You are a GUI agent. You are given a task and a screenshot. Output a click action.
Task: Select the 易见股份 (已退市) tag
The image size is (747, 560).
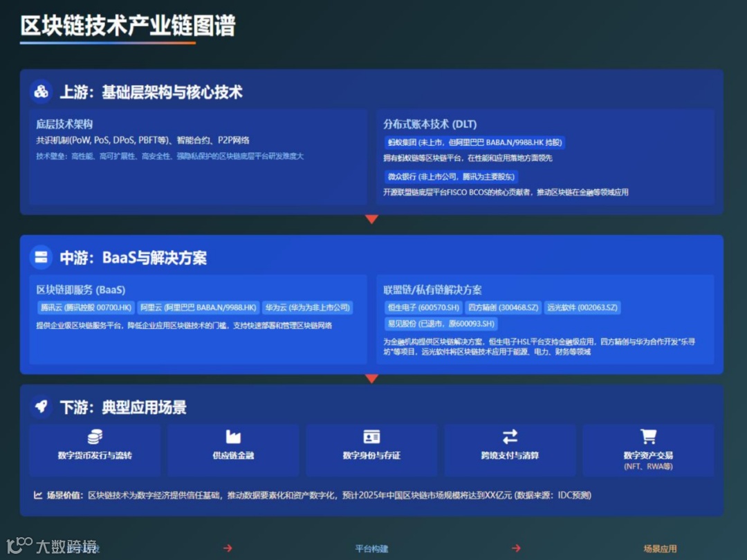point(441,324)
